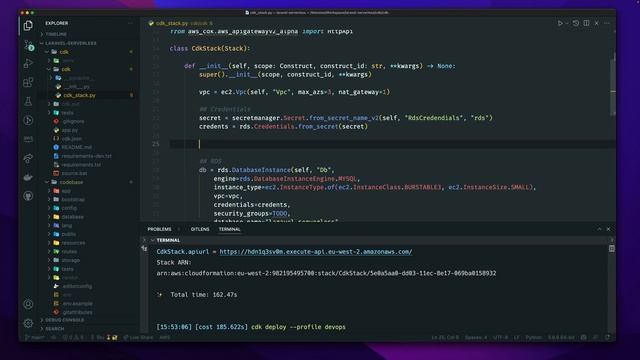The height and width of the screenshot is (360, 640).
Task: Open __init__.py in the Explorer tree
Action: [x=77, y=87]
